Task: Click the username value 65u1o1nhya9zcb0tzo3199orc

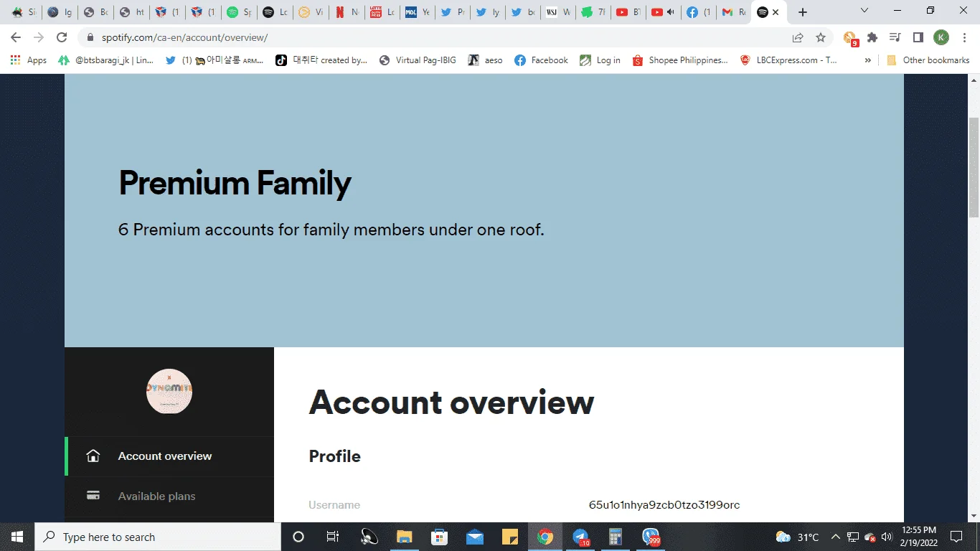Action: [x=664, y=505]
